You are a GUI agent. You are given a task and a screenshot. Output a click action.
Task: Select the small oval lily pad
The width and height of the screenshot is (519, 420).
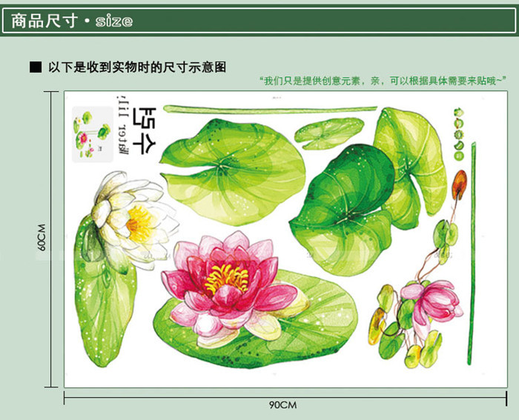tap(328, 133)
